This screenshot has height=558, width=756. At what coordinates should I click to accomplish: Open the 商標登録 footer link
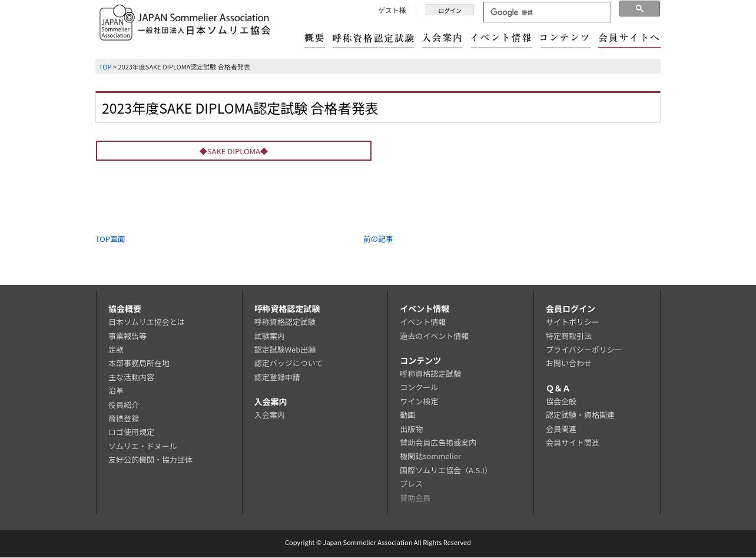point(124,418)
